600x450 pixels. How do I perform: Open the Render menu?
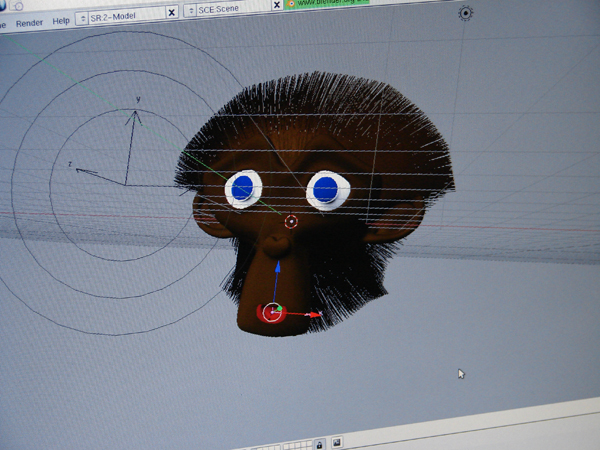[29, 21]
